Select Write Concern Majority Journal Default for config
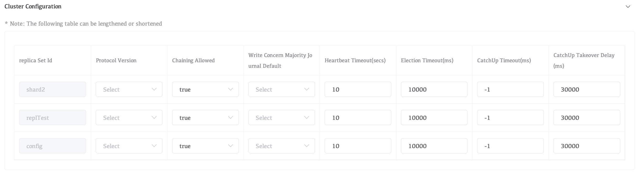This screenshot has width=644, height=179. (281, 146)
